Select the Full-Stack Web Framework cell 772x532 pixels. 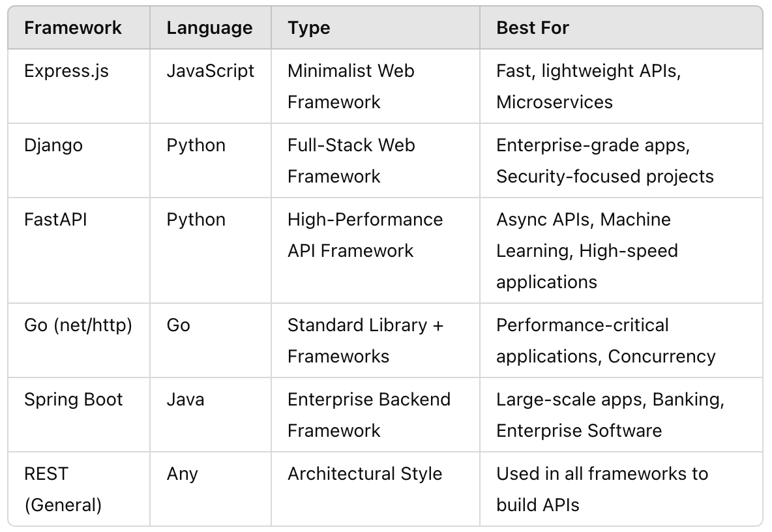click(351, 160)
